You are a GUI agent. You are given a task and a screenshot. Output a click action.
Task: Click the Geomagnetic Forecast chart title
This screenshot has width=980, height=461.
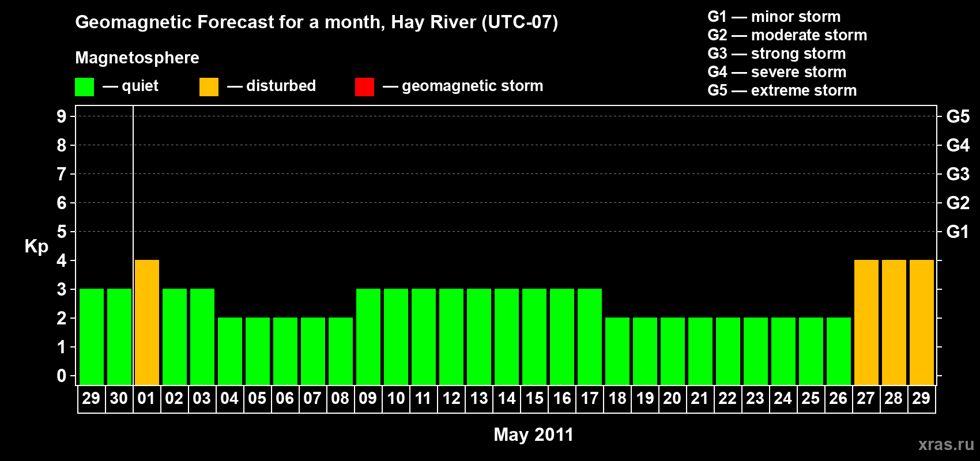[x=316, y=22]
